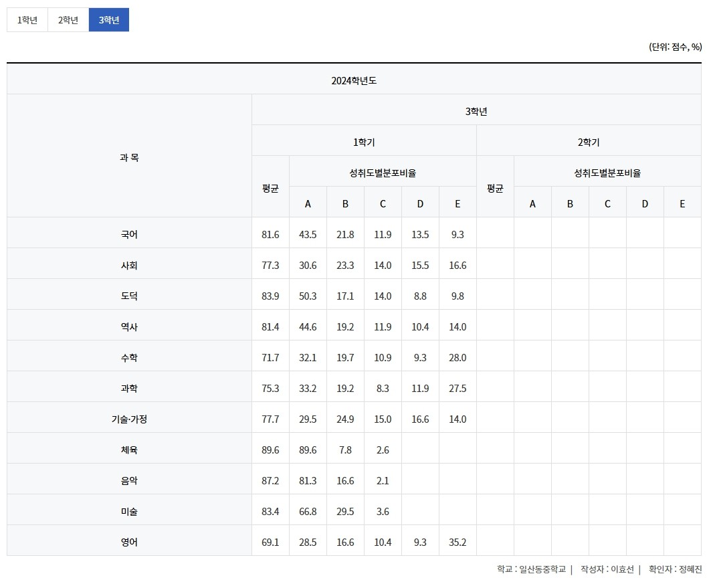Select the 기술·가정 subject row label
Image resolution: width=713 pixels, height=588 pixels.
[129, 419]
